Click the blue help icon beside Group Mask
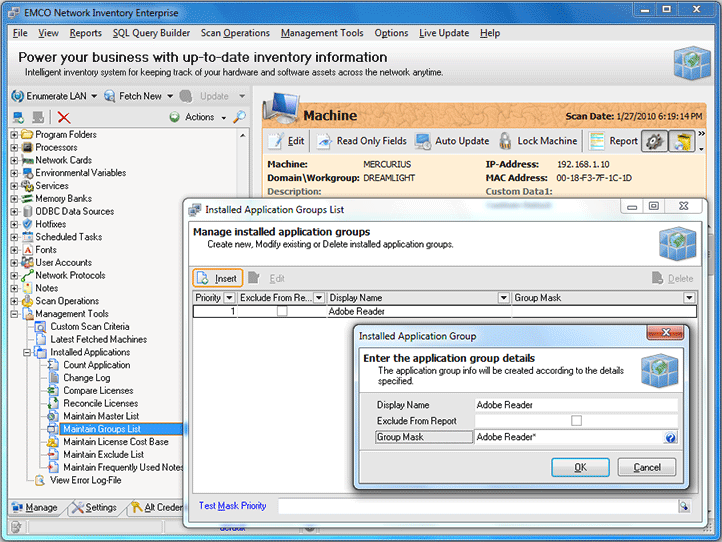The height and width of the screenshot is (542, 722). click(671, 437)
